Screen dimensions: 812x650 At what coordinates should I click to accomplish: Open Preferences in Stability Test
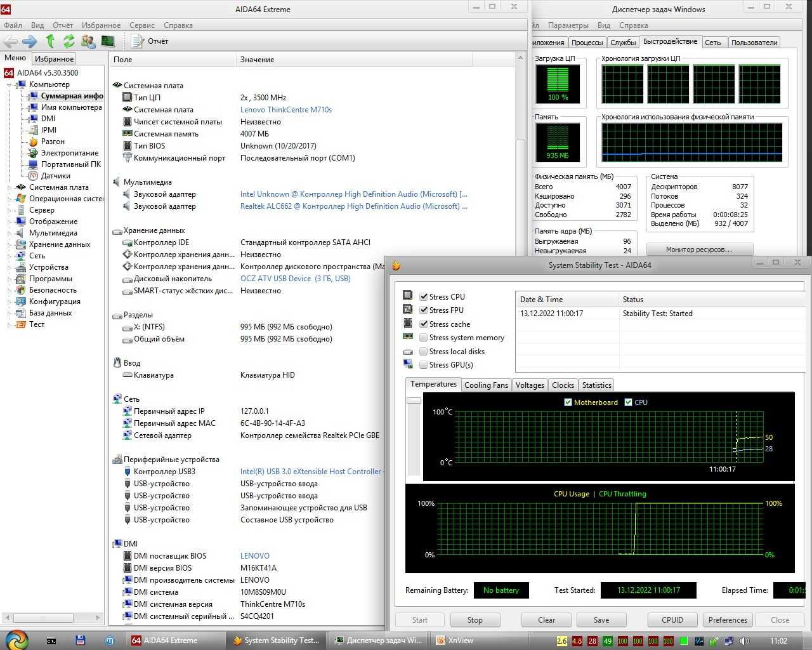[728, 620]
